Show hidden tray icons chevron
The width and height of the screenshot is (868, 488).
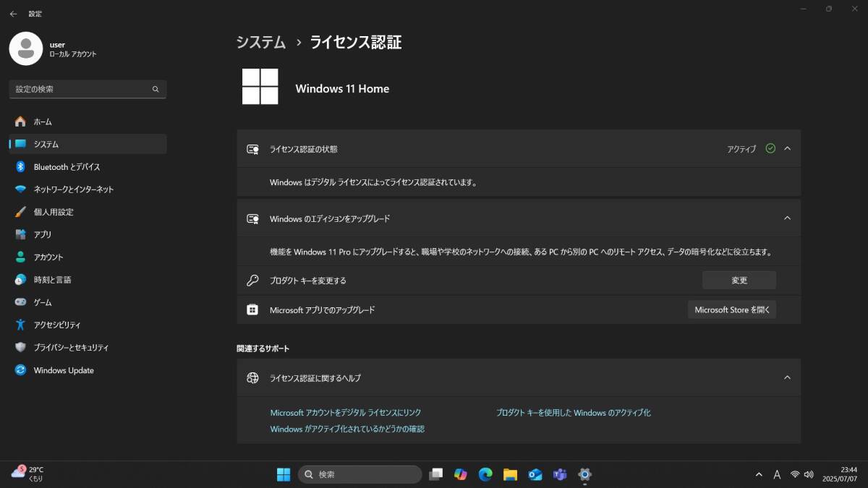tap(759, 474)
